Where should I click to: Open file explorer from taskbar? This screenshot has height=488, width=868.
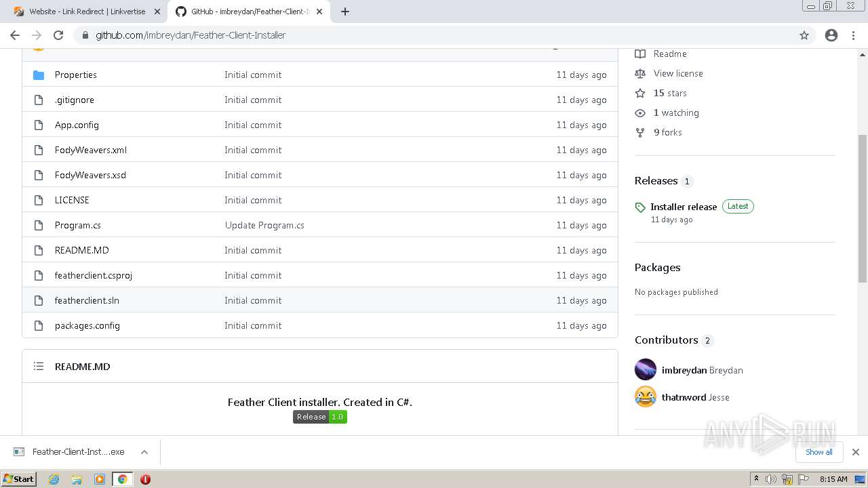(x=77, y=479)
